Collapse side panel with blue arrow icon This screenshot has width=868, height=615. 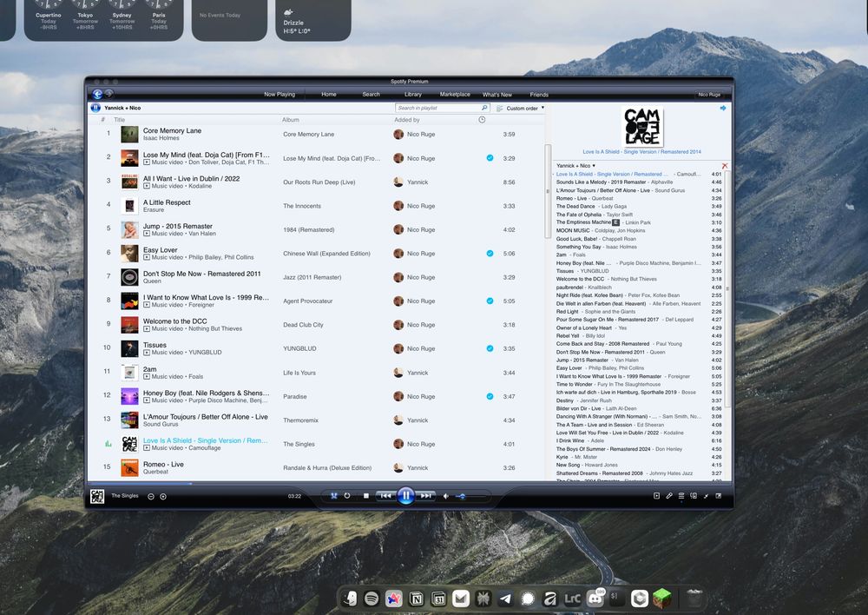pyautogui.click(x=723, y=108)
